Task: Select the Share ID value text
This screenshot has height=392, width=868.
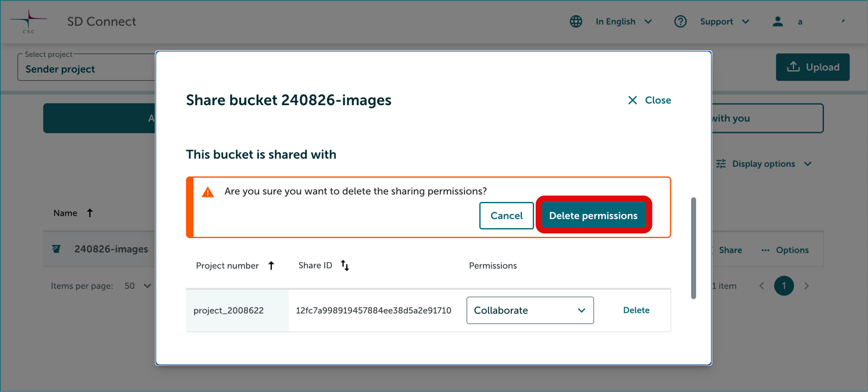Action: [374, 310]
